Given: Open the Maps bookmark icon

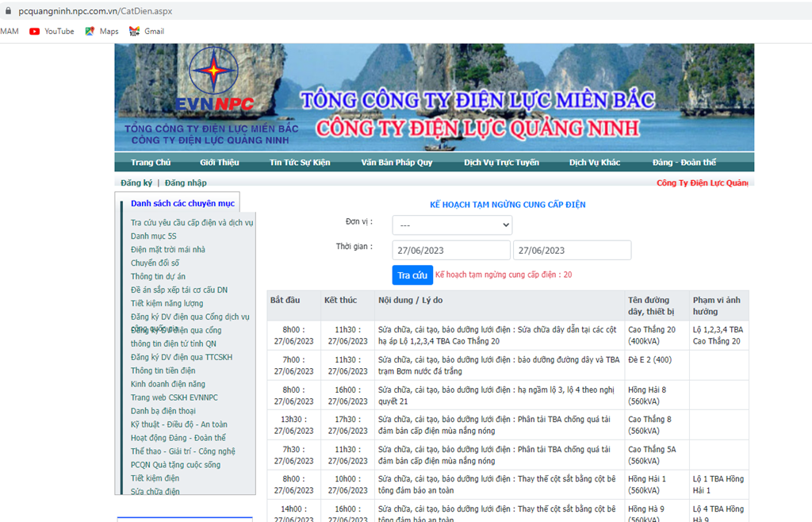Looking at the screenshot, I should coord(90,31).
